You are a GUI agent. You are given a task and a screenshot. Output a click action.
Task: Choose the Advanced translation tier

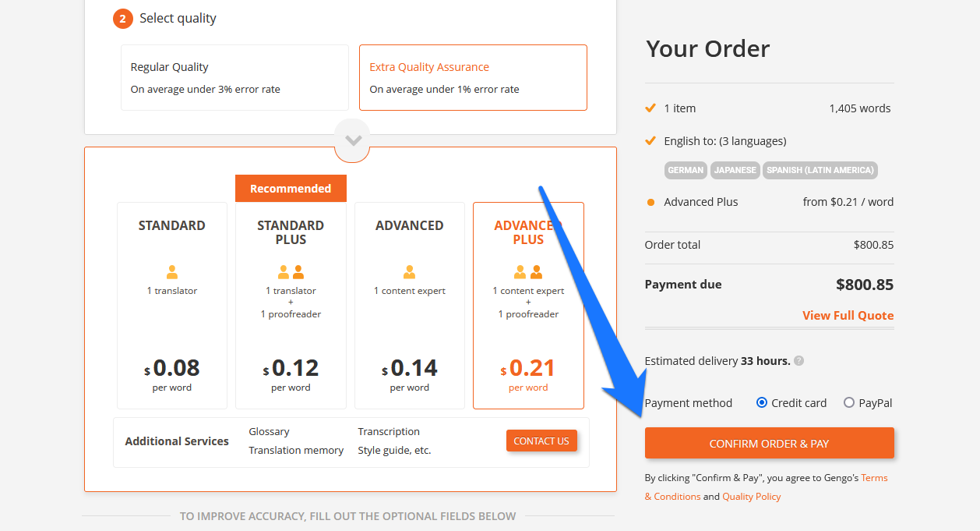point(410,306)
